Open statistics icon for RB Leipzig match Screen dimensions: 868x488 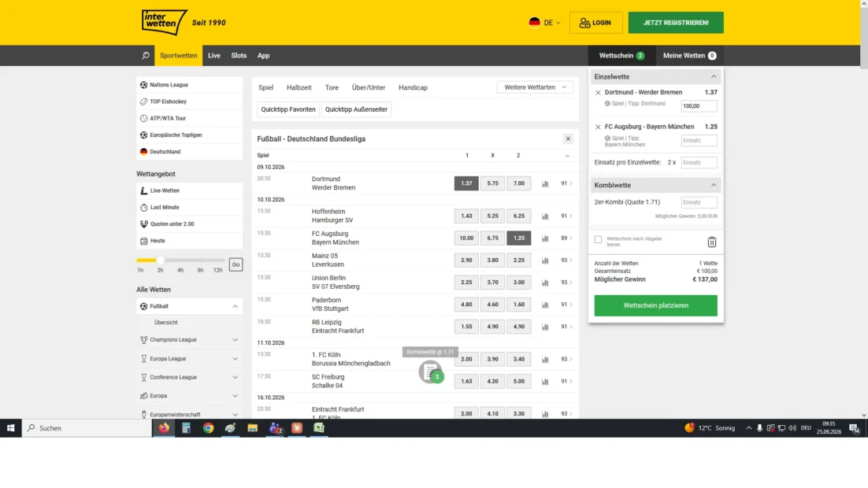click(545, 327)
